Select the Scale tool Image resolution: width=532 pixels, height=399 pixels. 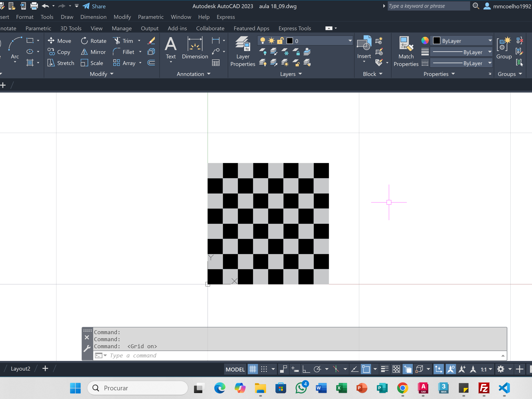[x=92, y=63]
